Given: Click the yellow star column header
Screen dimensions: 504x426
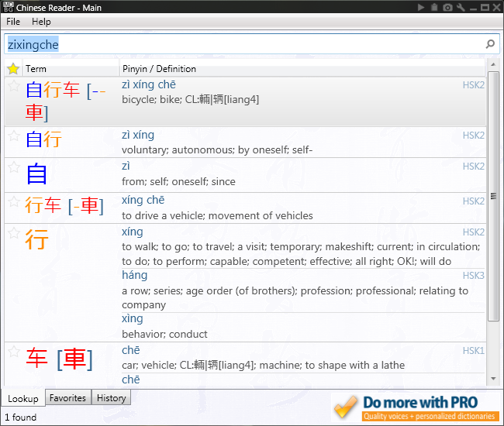Looking at the screenshot, I should click(13, 69).
